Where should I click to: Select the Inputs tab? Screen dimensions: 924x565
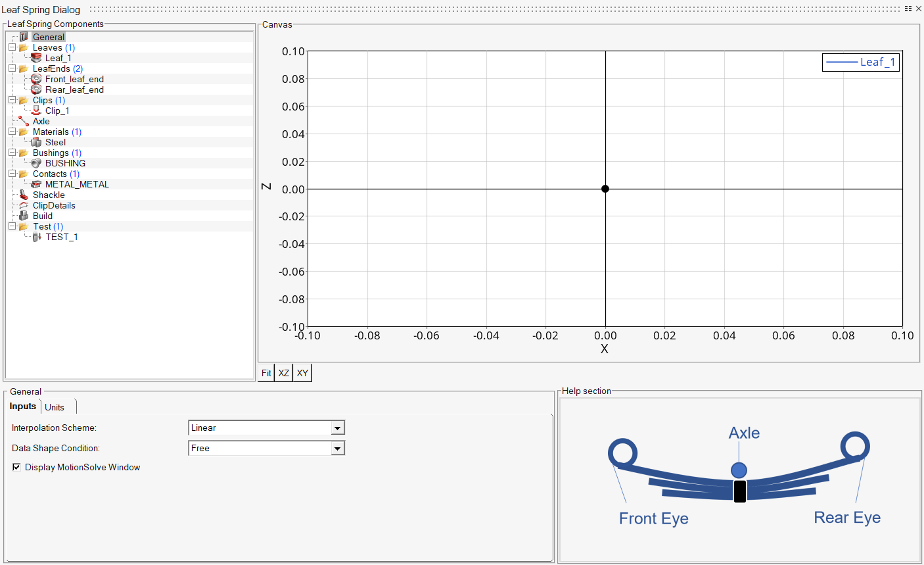[23, 406]
